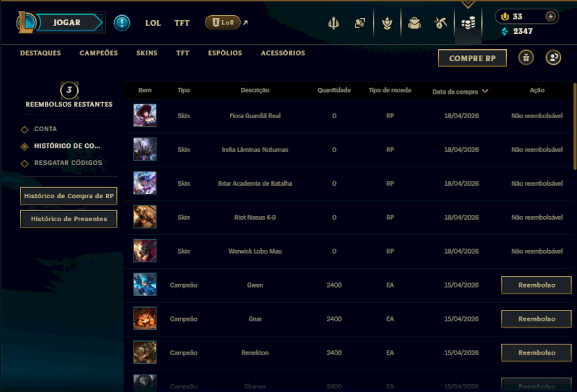Click Briar Academia de Batalha skin thumbnail
The height and width of the screenshot is (392, 577).
145,183
